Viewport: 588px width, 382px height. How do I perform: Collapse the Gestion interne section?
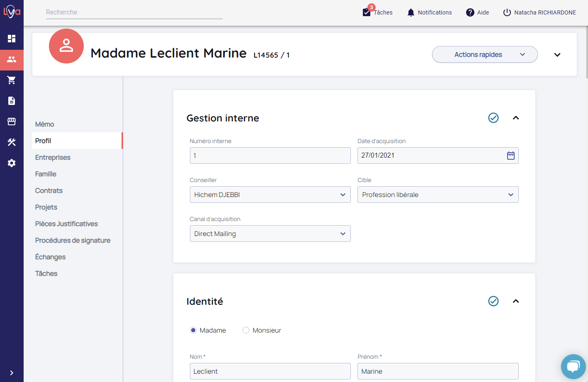516,118
